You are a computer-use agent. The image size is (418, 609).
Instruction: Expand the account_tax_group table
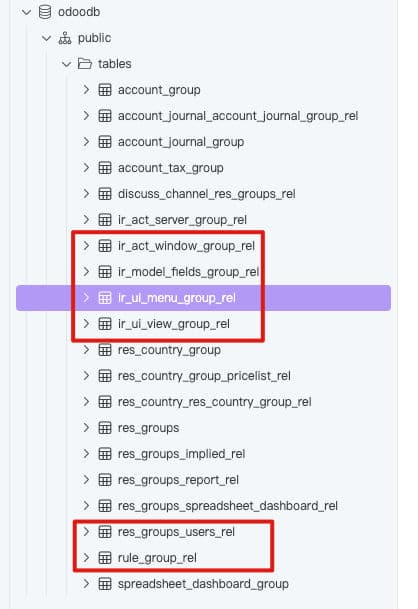coord(86,168)
